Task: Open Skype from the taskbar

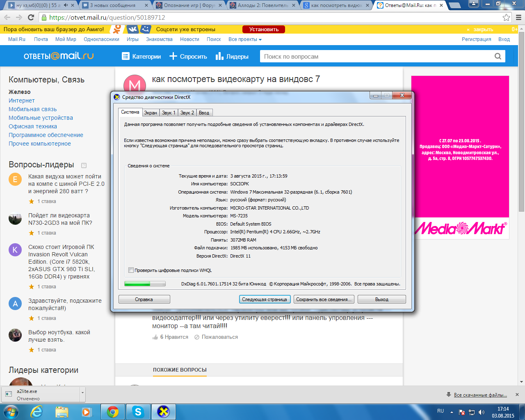Action: pyautogui.click(x=138, y=411)
